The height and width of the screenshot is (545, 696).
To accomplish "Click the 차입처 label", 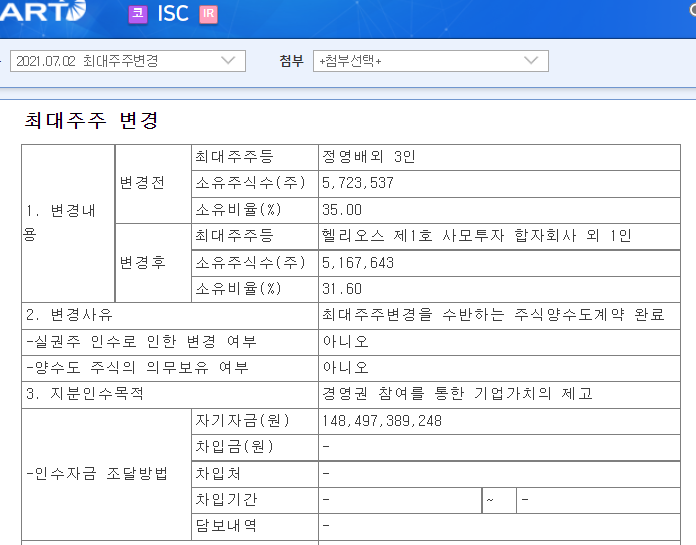I will click(x=218, y=474).
